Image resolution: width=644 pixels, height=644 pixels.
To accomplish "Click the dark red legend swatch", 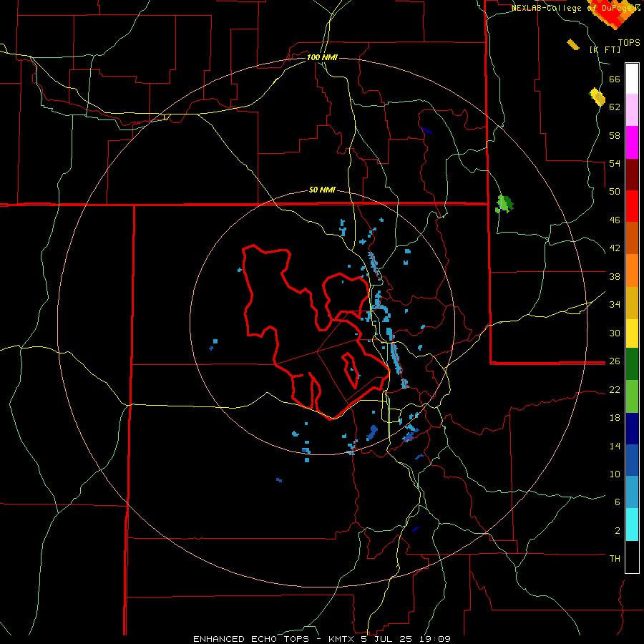I will (x=632, y=175).
